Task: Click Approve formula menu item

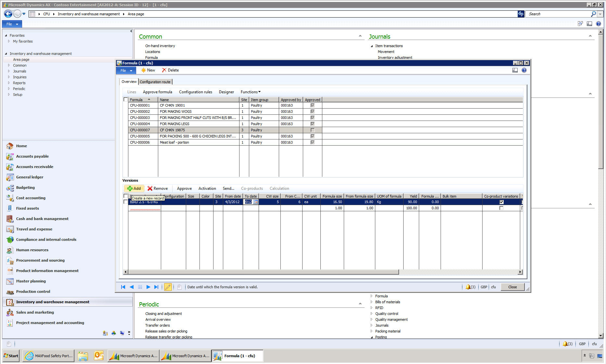Action: click(x=158, y=92)
